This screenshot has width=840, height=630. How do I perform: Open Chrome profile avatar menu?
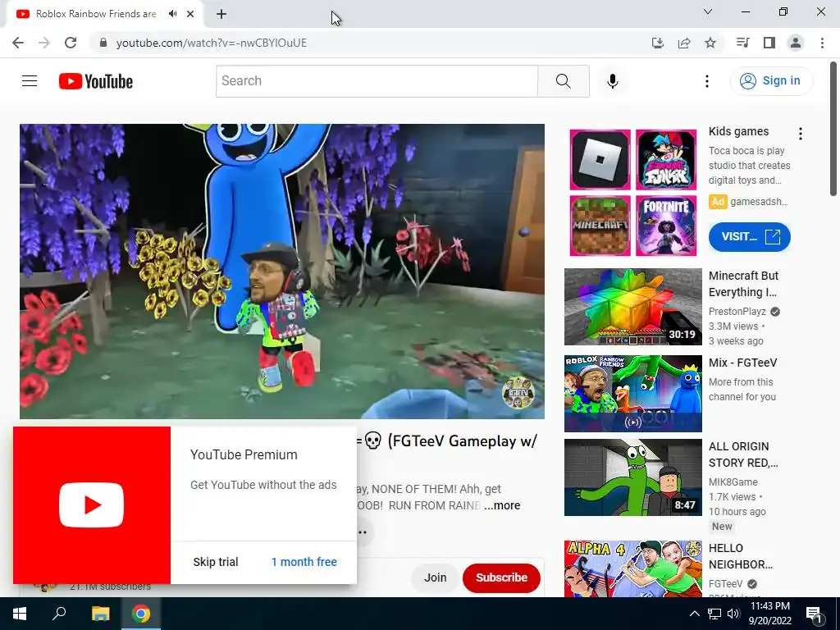pyautogui.click(x=796, y=43)
